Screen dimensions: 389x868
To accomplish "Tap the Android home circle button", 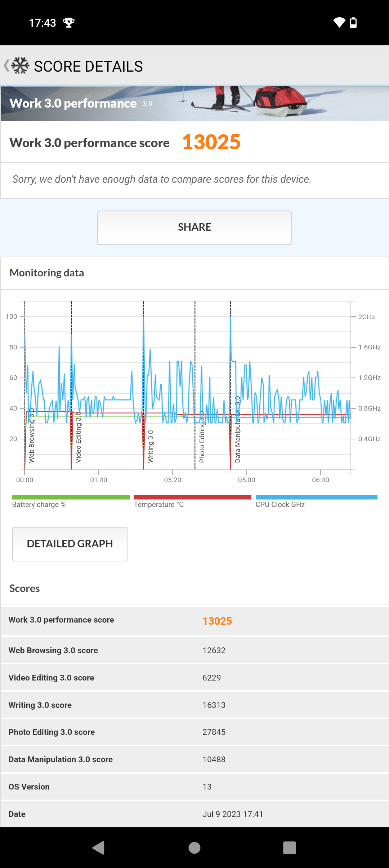I will 194,848.
